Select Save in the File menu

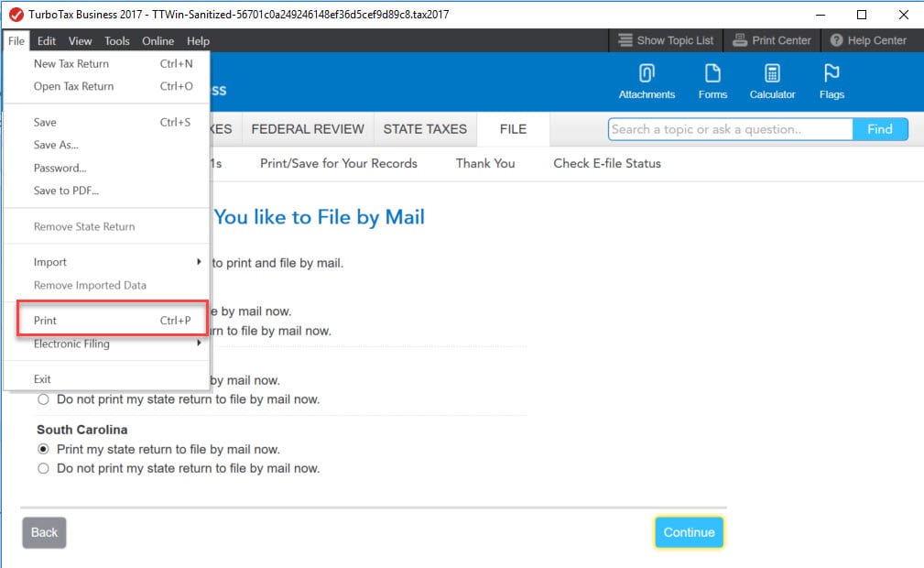click(x=106, y=122)
